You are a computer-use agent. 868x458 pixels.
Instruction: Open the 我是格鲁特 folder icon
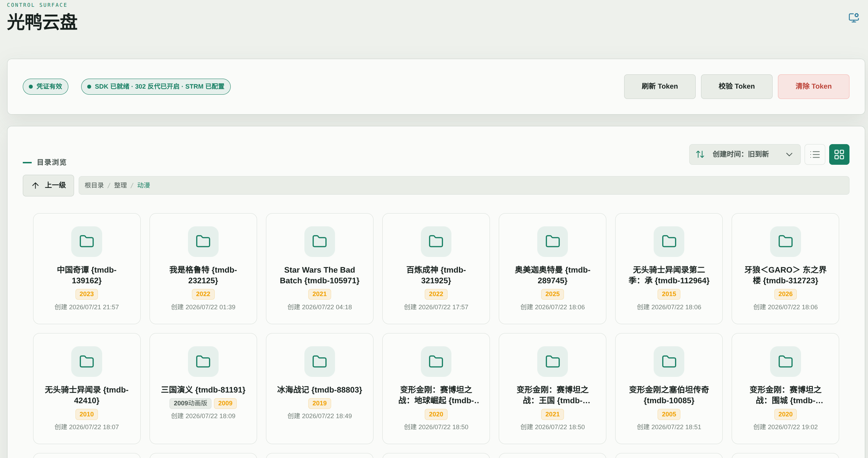coord(203,242)
